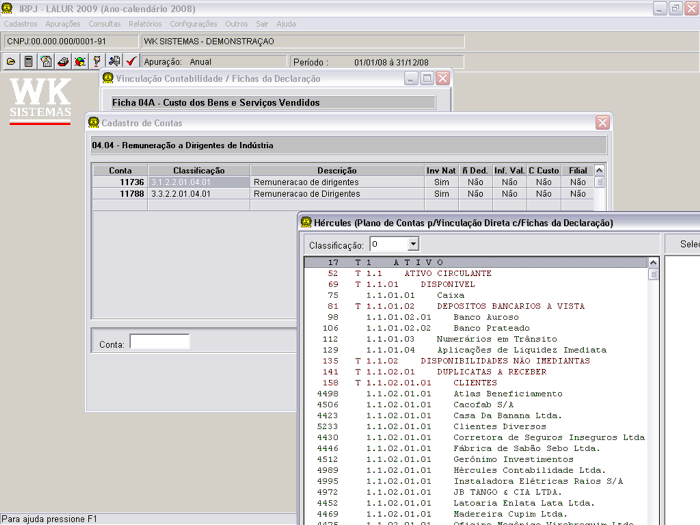This screenshot has width=700, height=525.
Task: Click the tools configuration toolbar icon
Action: (114, 61)
